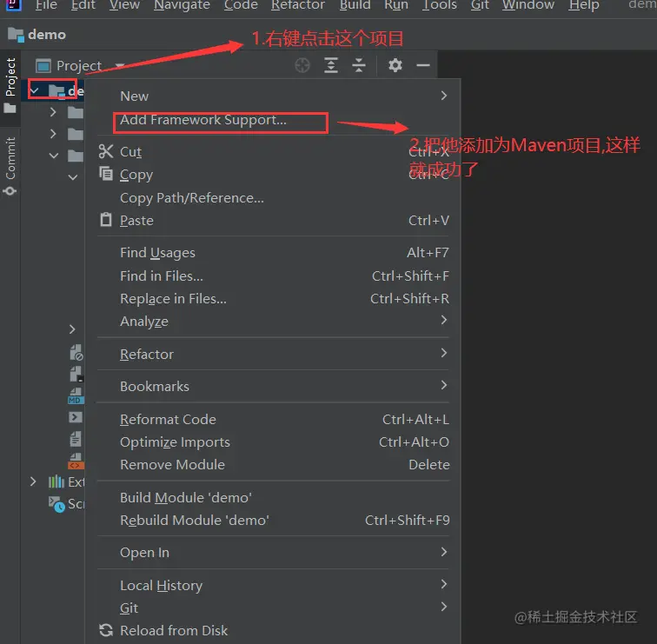Viewport: 657px width, 644px height.
Task: Open Bookmarks submenu
Action: pos(273,386)
